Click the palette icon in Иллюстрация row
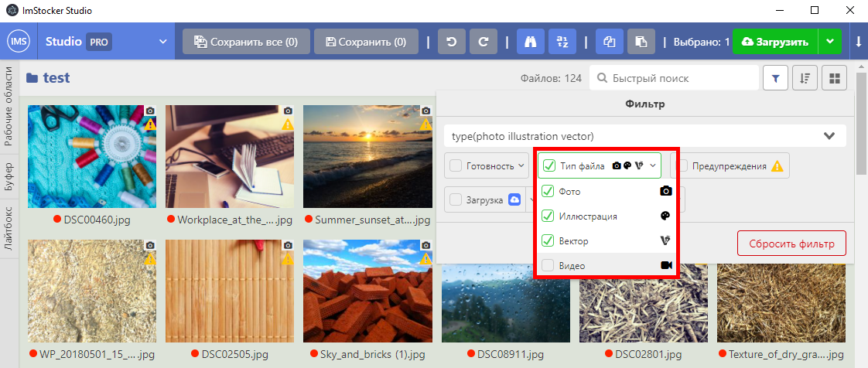The image size is (868, 368). tap(666, 216)
